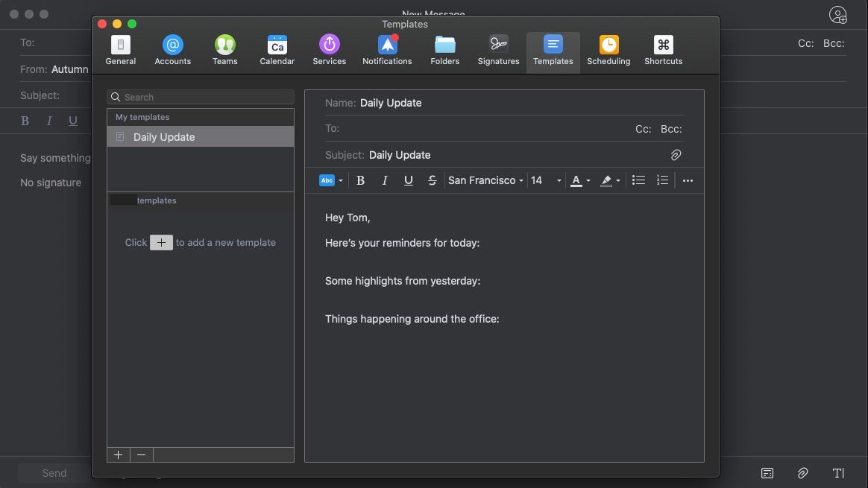Screen dimensions: 868x488
Task: Switch to the General tab
Action: [120, 51]
